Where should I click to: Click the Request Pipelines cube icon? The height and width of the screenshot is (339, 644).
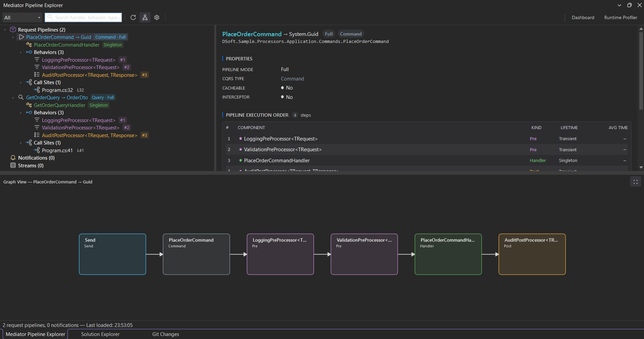[13, 30]
